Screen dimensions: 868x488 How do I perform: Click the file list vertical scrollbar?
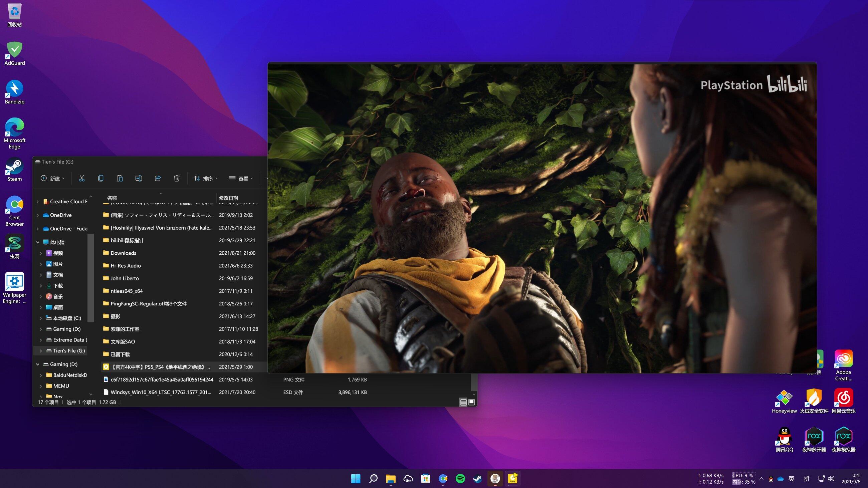click(474, 382)
